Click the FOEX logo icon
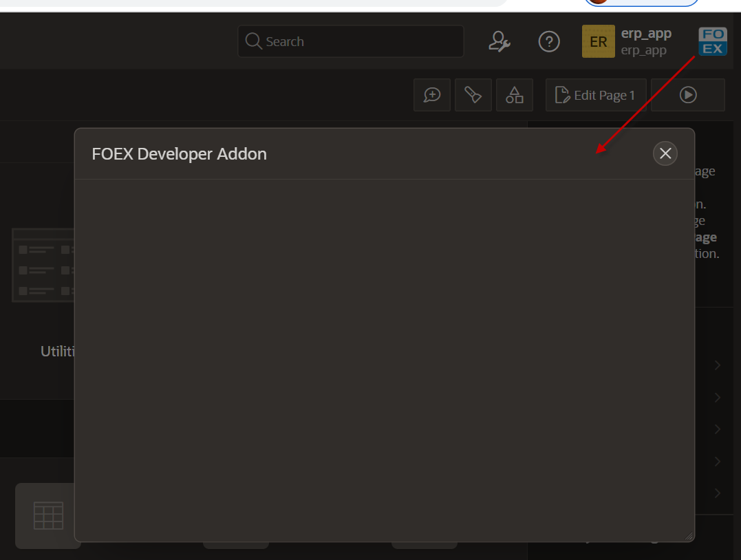 click(x=712, y=41)
